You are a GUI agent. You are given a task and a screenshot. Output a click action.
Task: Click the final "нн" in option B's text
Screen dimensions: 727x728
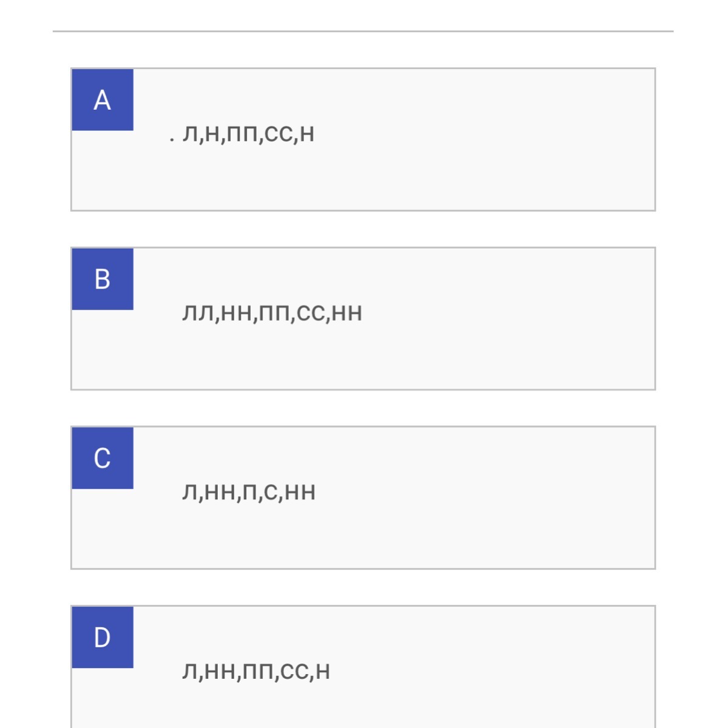(347, 314)
